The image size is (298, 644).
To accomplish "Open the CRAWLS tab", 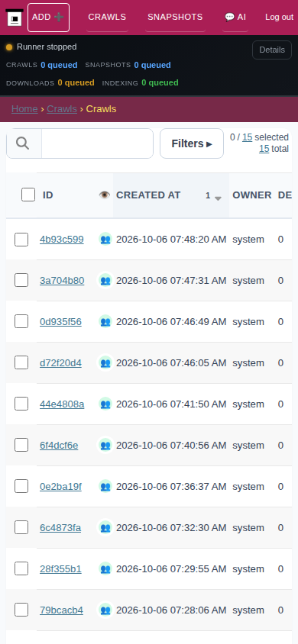I will point(107,18).
